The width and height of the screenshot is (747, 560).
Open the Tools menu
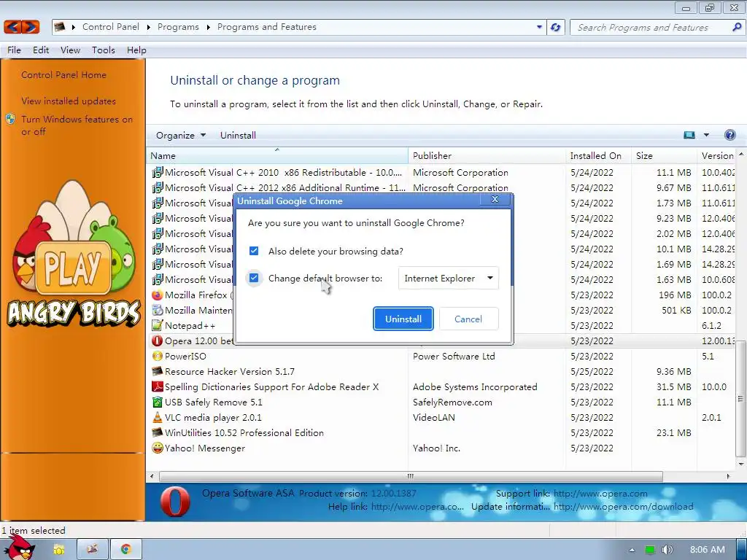point(104,50)
